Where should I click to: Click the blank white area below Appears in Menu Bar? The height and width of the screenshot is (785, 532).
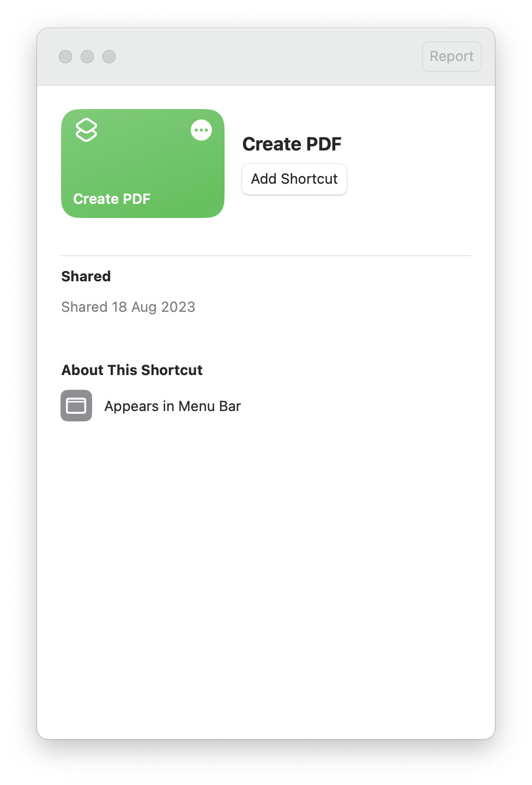coord(266,572)
